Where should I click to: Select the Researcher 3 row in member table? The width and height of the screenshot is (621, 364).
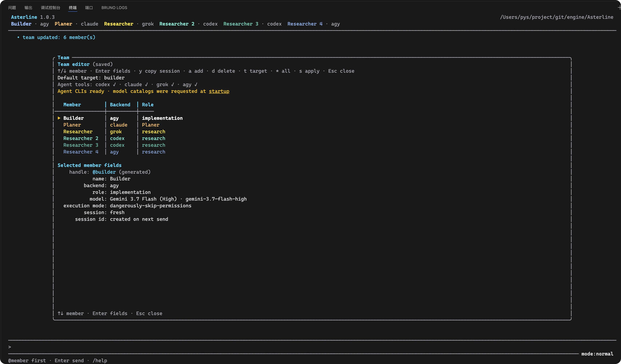(114, 145)
